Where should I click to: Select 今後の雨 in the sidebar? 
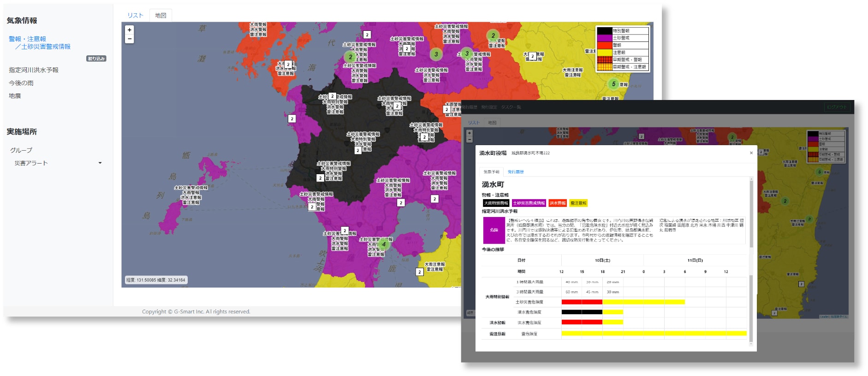21,83
